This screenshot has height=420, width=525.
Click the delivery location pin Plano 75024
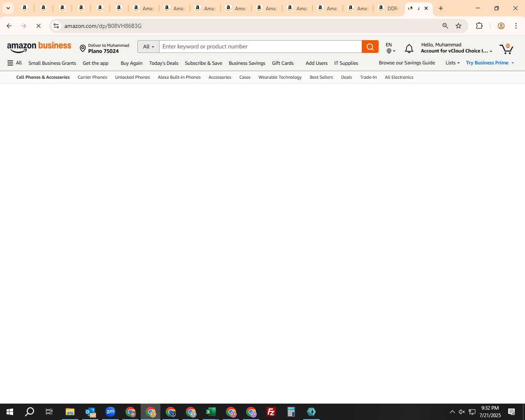tap(105, 48)
